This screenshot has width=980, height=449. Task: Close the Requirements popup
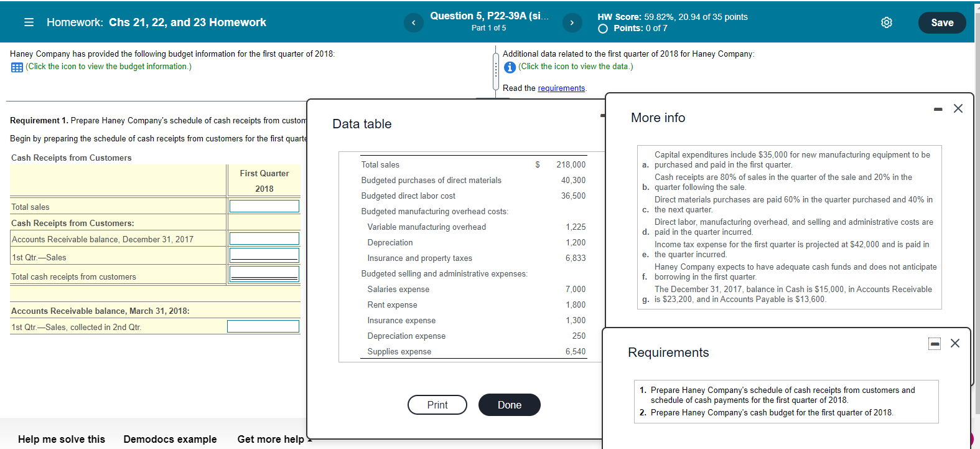tap(955, 343)
